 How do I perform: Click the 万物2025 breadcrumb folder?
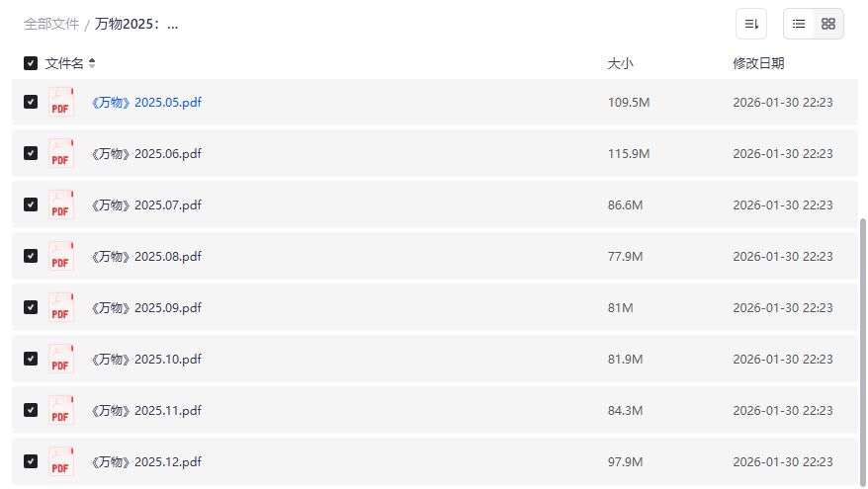tap(136, 24)
